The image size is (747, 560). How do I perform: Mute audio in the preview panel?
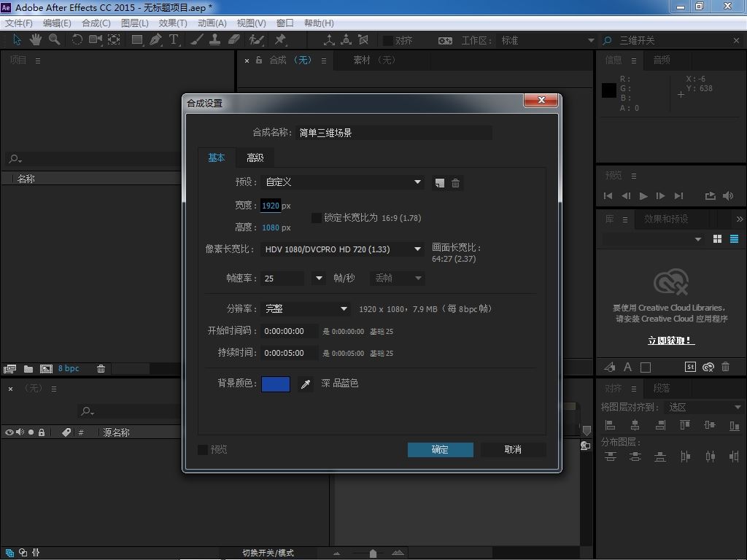tap(728, 195)
